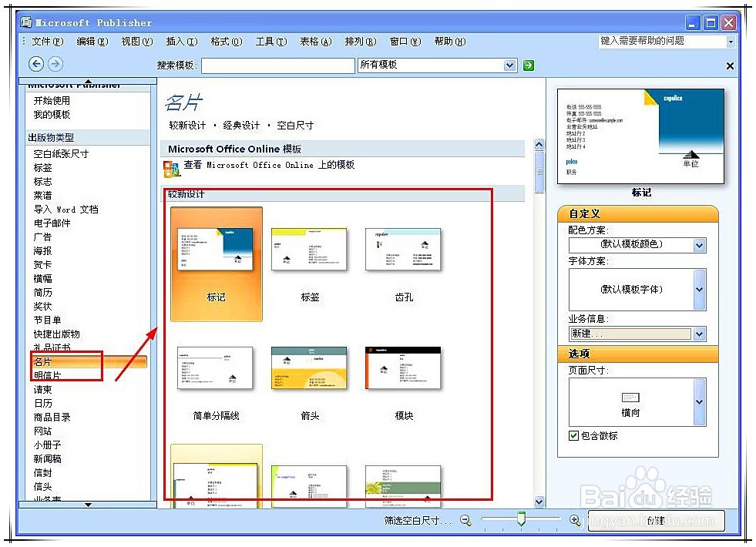Open the 页面尺寸 page size dropdown
Image resolution: width=756 pixels, height=547 pixels.
(x=700, y=402)
